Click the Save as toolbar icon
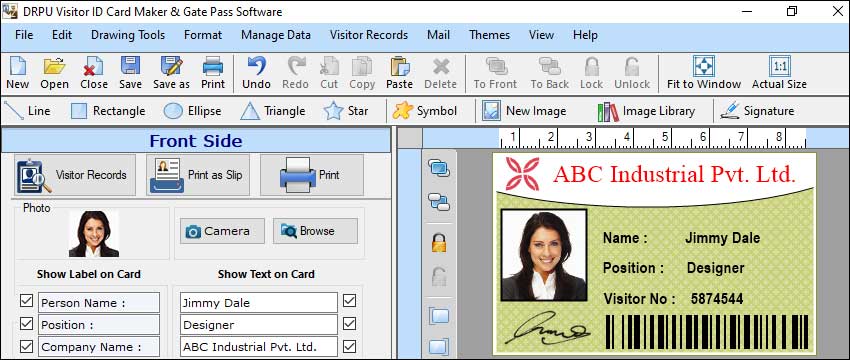850x360 pixels. point(171,73)
